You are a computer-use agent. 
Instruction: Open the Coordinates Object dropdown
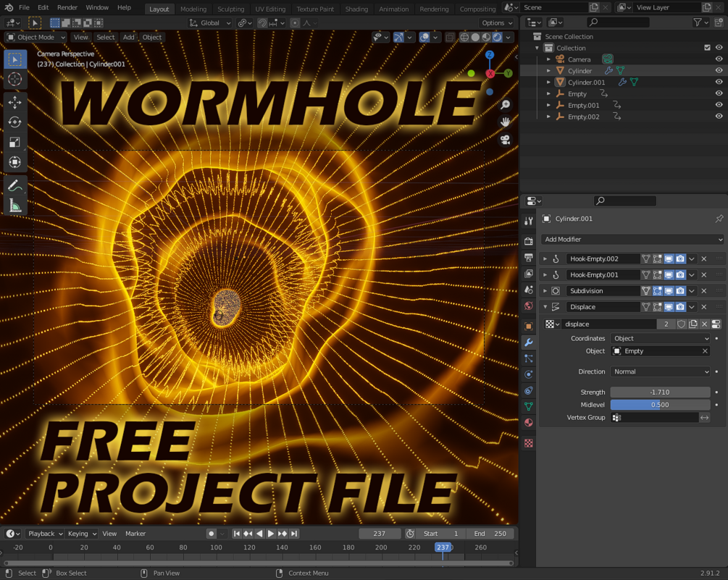[660, 338]
